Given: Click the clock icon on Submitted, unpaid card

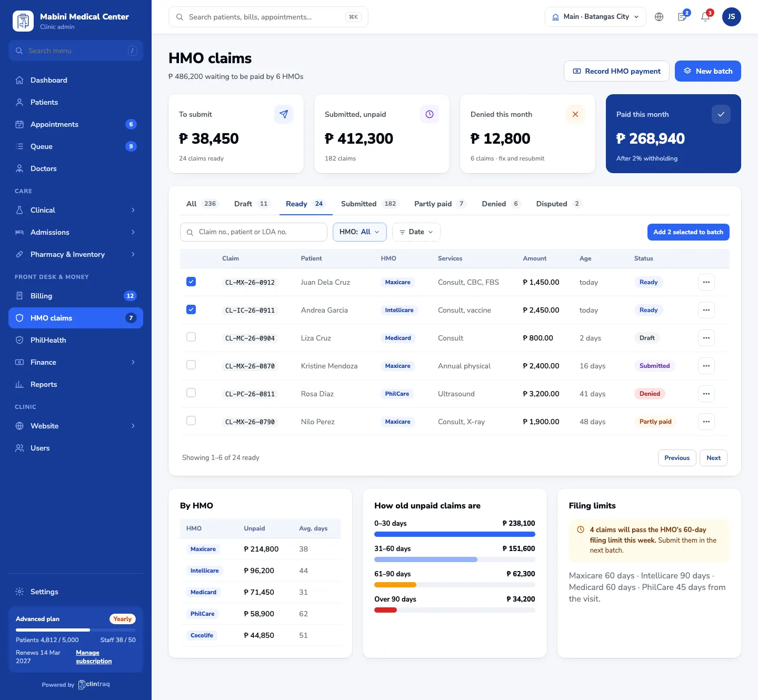Looking at the screenshot, I should pyautogui.click(x=430, y=114).
